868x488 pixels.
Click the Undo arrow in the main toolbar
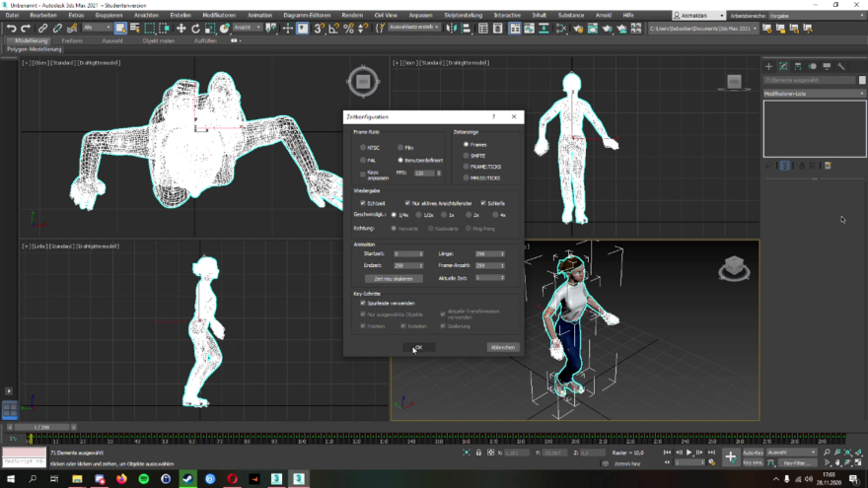11,29
